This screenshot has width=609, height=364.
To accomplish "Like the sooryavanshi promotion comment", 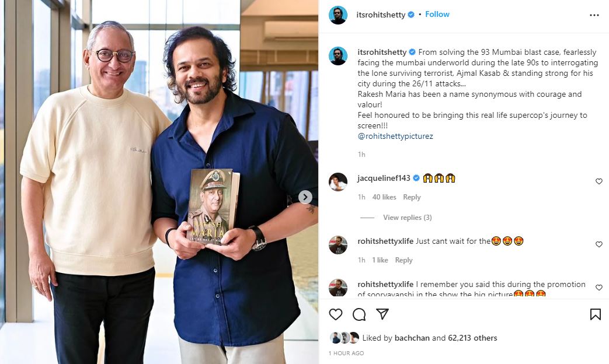I will coord(599,288).
